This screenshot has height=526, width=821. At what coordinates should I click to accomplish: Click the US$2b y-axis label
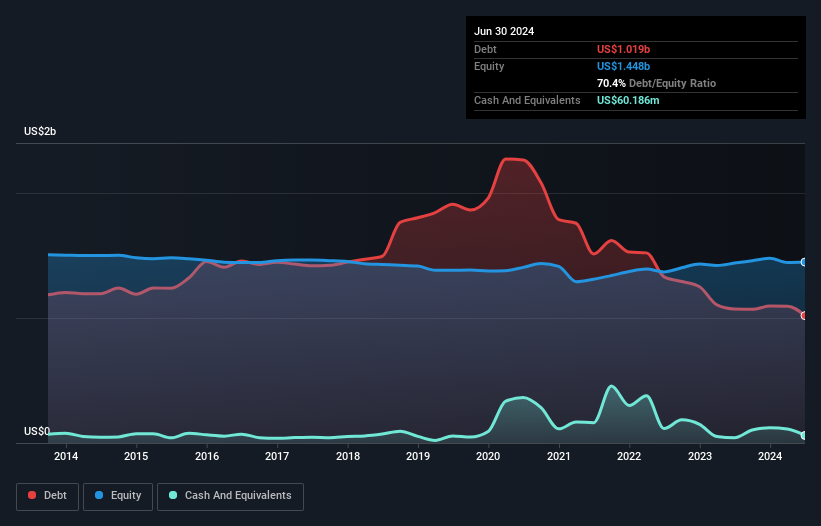click(40, 131)
